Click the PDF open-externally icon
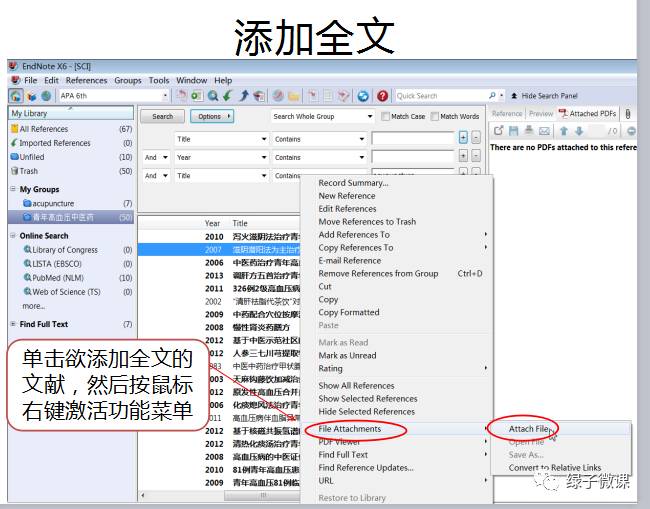The width and height of the screenshot is (650, 509). coord(498,131)
